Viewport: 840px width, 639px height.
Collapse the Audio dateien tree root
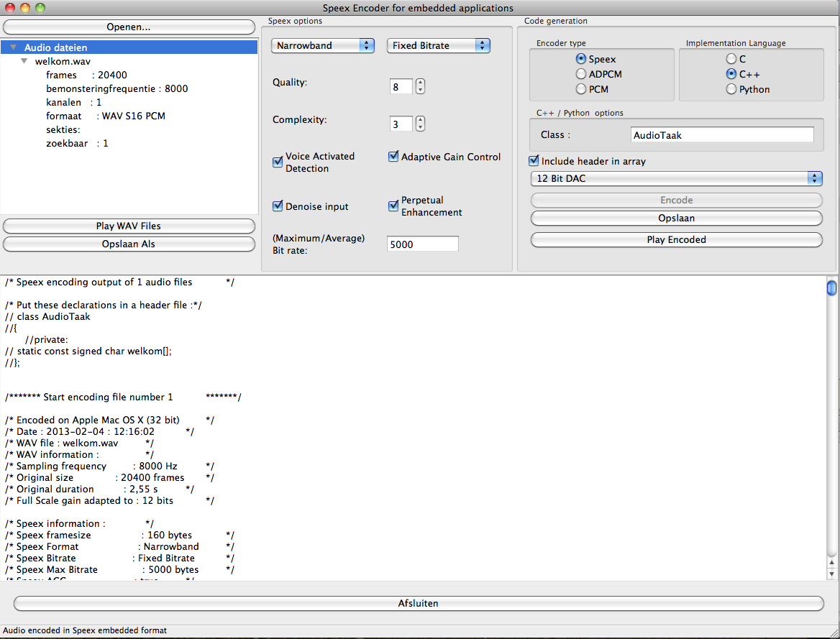point(14,47)
